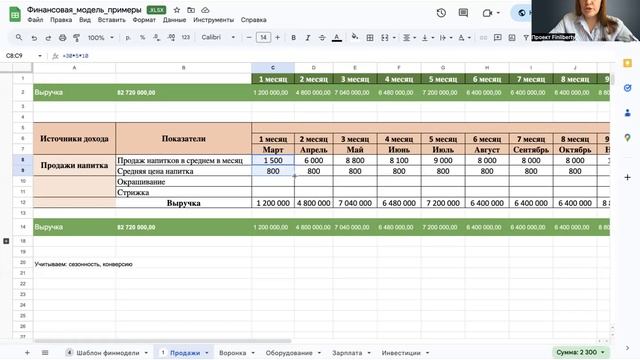Click the font size field
The height and width of the screenshot is (360, 640).
[x=263, y=38]
